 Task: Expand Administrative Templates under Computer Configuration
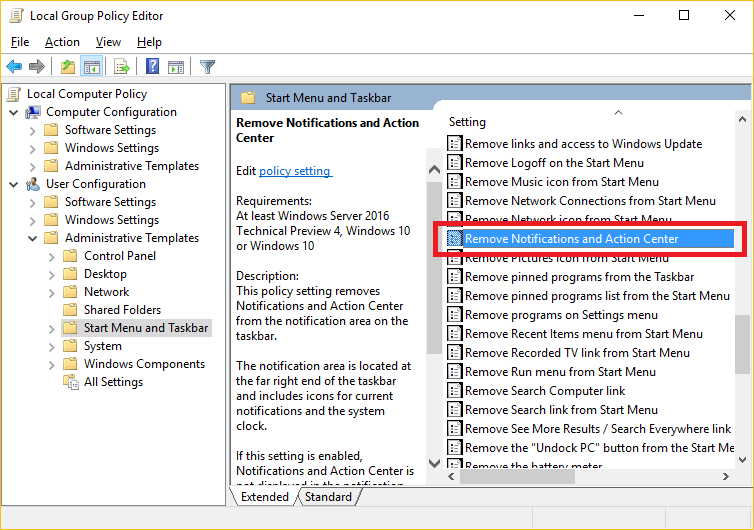click(x=33, y=167)
